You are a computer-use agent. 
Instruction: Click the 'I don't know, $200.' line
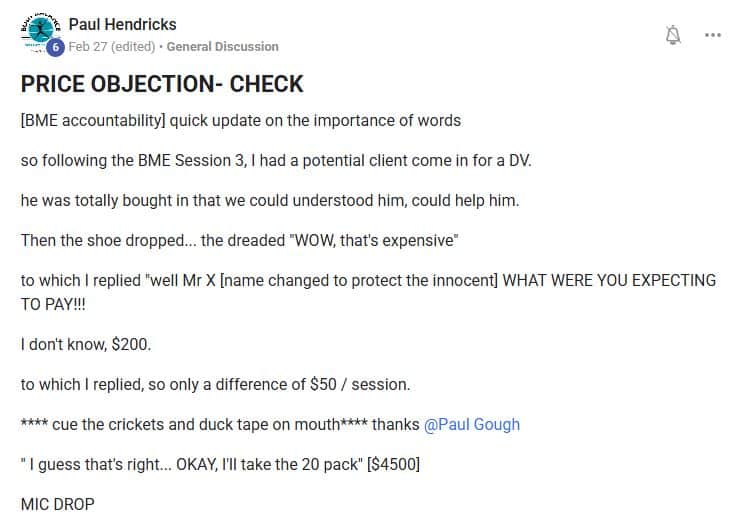tap(86, 344)
